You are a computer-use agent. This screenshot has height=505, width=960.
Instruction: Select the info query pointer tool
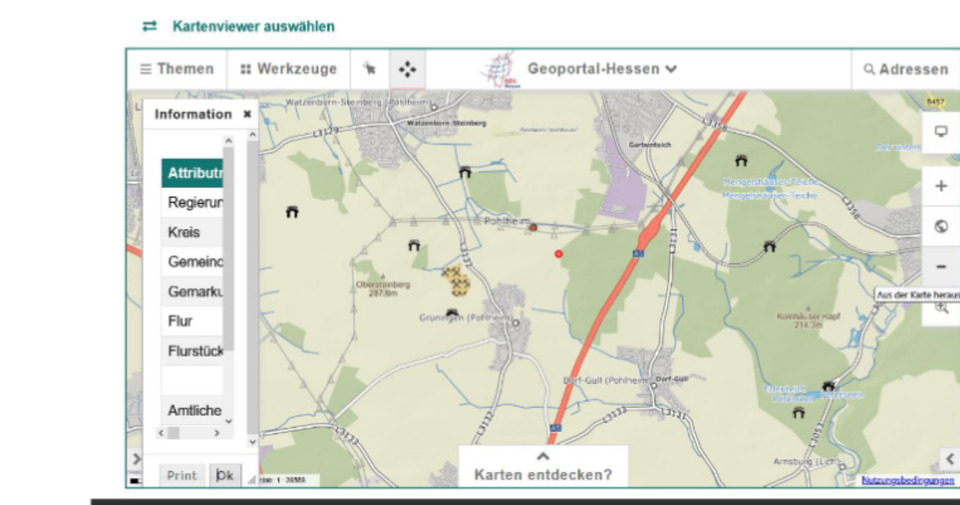370,69
